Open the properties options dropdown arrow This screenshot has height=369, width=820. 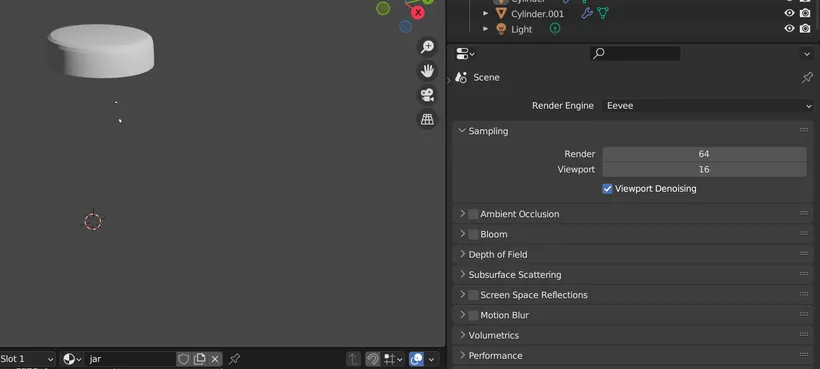[x=806, y=53]
